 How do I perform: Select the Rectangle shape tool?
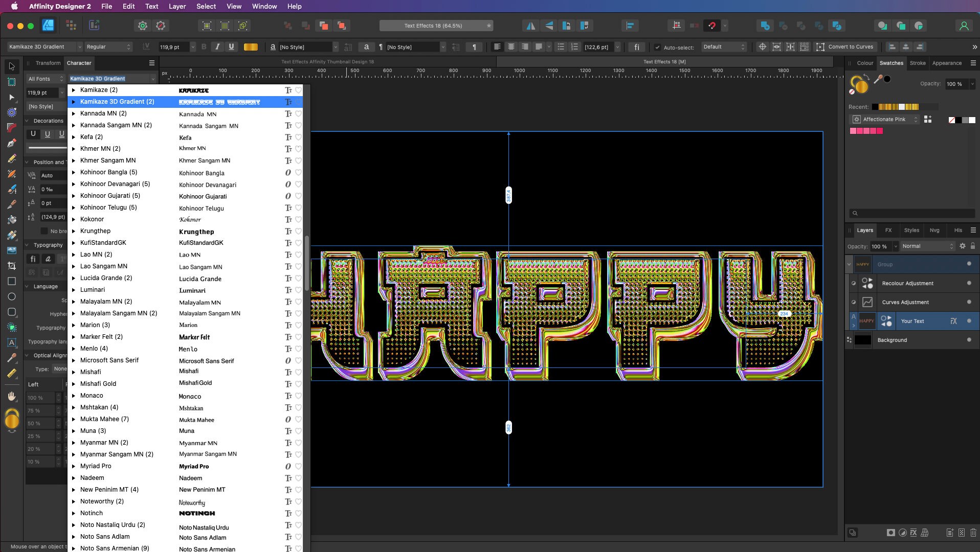[x=12, y=281]
